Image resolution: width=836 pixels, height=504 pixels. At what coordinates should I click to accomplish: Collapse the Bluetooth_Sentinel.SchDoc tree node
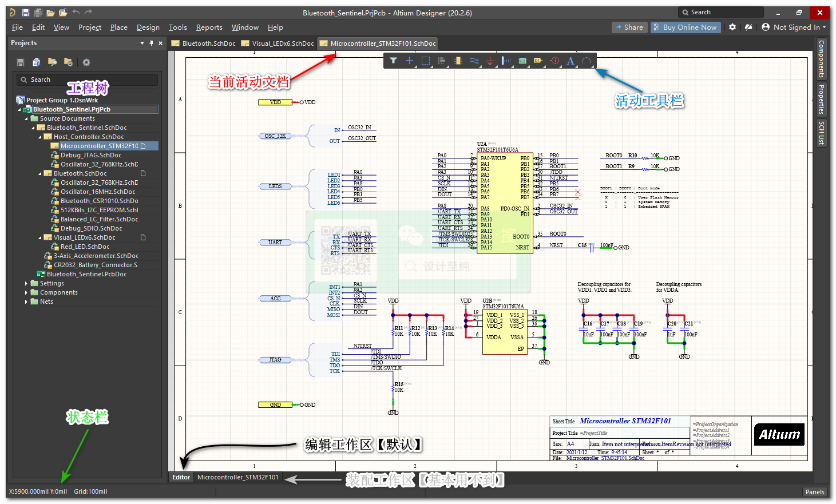33,128
